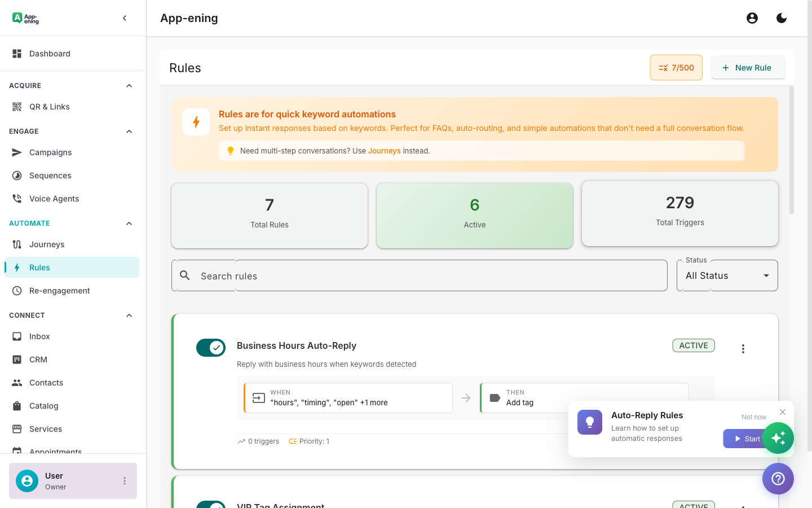Image resolution: width=812 pixels, height=508 pixels.
Task: Collapse the ACQUIRE sidebar group
Action: tap(129, 85)
